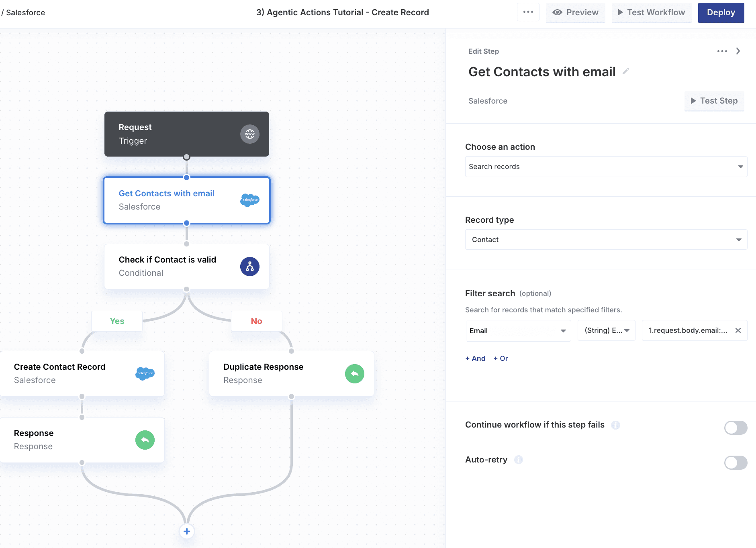The height and width of the screenshot is (548, 756).
Task: Open the Edit Step three-dot options menu
Action: (722, 51)
